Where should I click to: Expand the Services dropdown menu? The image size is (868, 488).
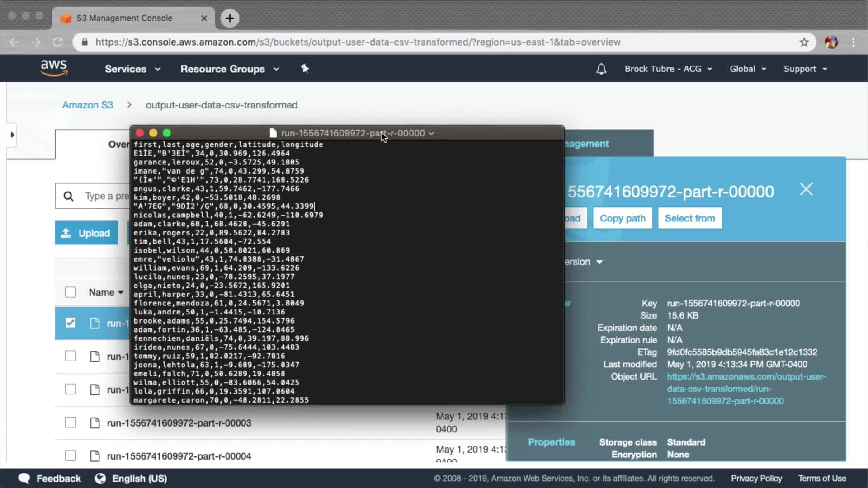click(x=132, y=69)
